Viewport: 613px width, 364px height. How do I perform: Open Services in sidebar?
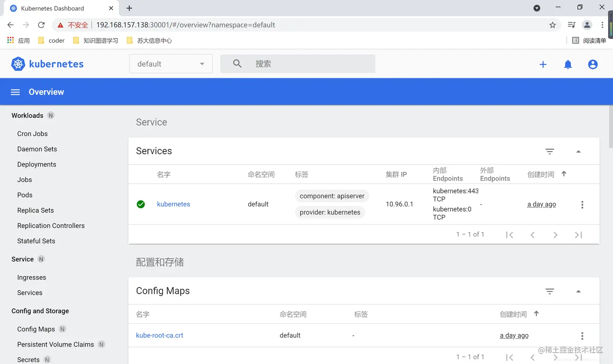pyautogui.click(x=30, y=293)
